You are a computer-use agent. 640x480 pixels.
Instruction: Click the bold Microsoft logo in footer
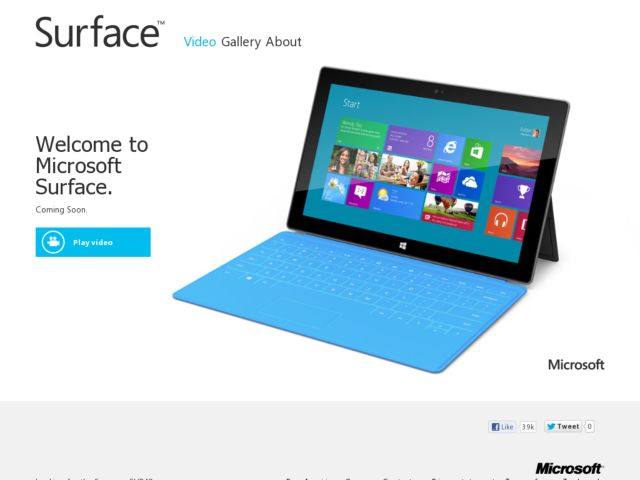click(569, 469)
